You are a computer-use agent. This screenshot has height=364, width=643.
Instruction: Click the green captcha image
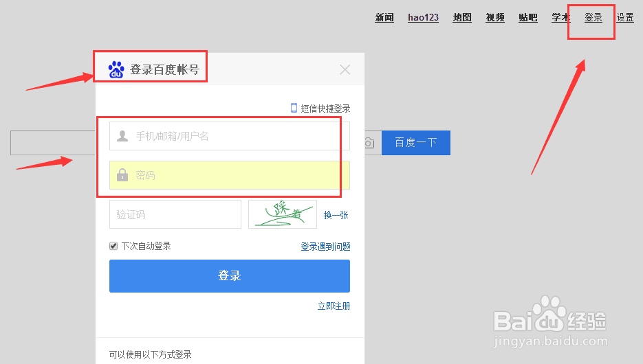(x=283, y=214)
